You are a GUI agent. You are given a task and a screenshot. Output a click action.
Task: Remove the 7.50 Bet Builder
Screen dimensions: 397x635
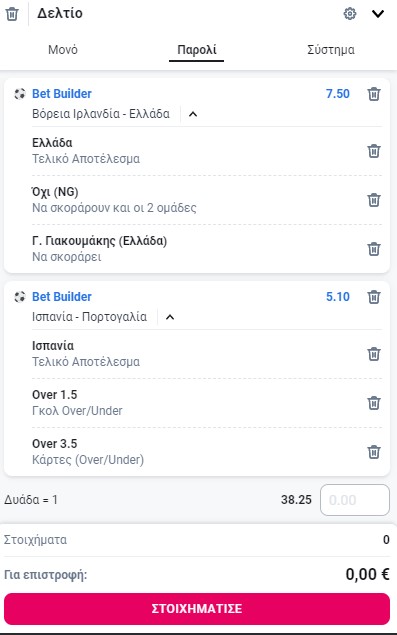click(x=374, y=94)
